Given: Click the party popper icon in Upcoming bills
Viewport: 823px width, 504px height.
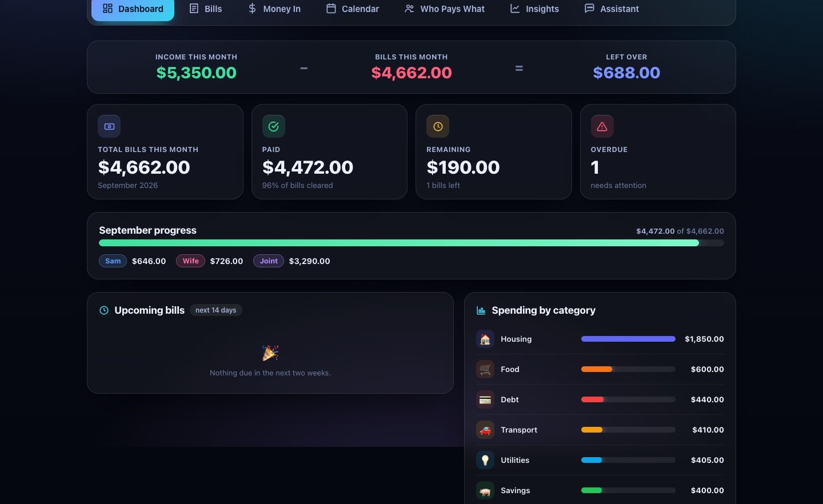Looking at the screenshot, I should [x=270, y=353].
